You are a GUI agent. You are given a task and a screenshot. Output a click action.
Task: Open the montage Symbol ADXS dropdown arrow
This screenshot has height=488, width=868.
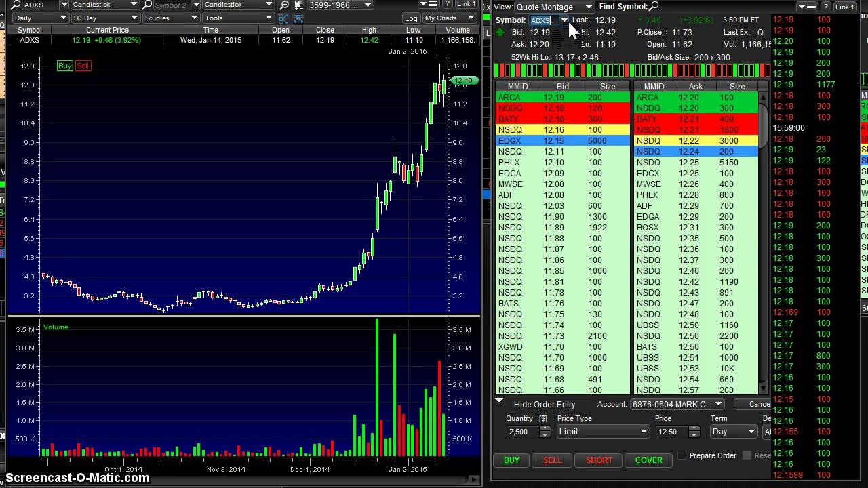pyautogui.click(x=564, y=20)
